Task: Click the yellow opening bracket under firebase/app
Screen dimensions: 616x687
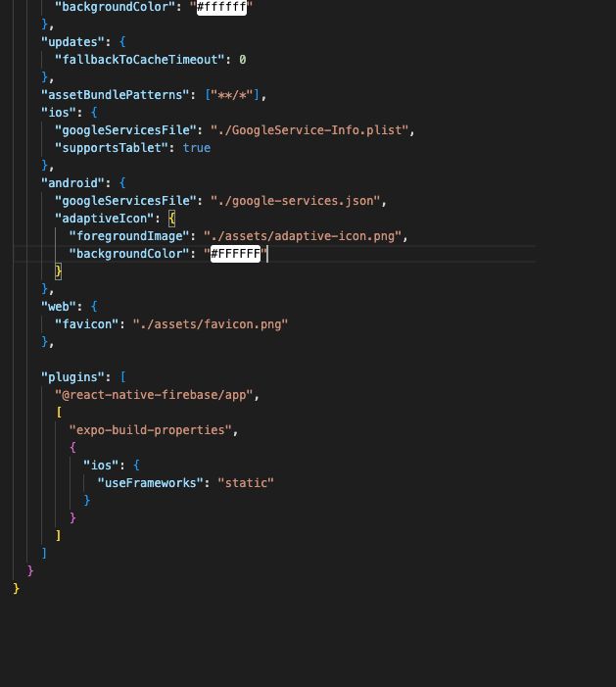Action: 59,413
